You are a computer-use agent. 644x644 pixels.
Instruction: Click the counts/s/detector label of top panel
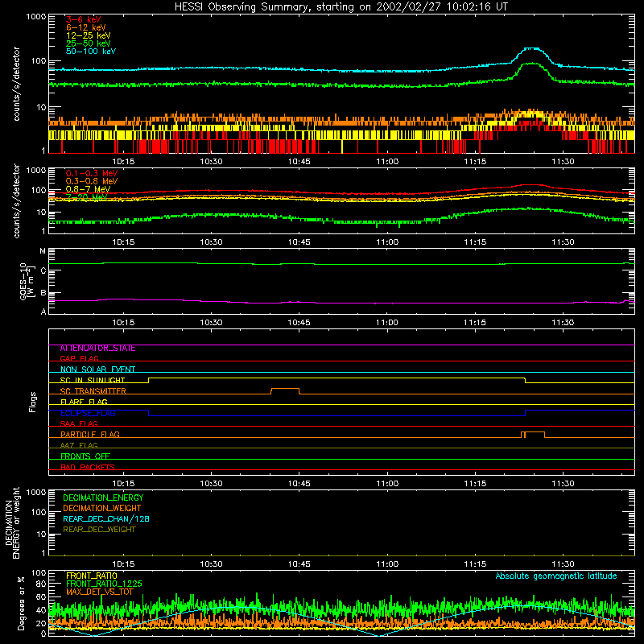tap(16, 84)
